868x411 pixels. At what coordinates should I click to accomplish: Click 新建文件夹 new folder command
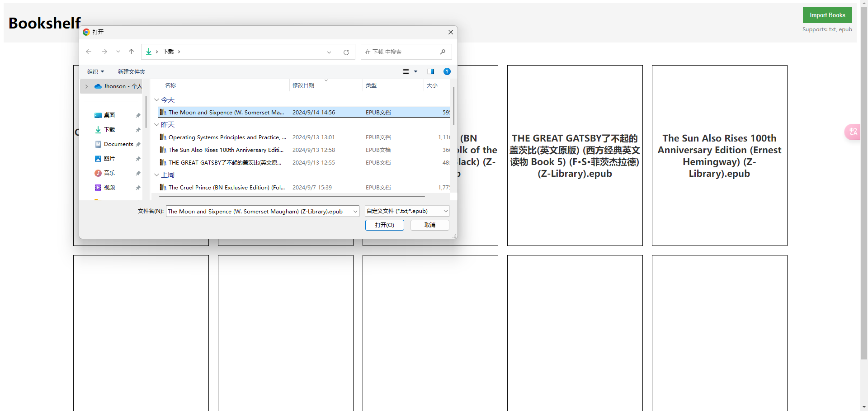click(x=131, y=71)
